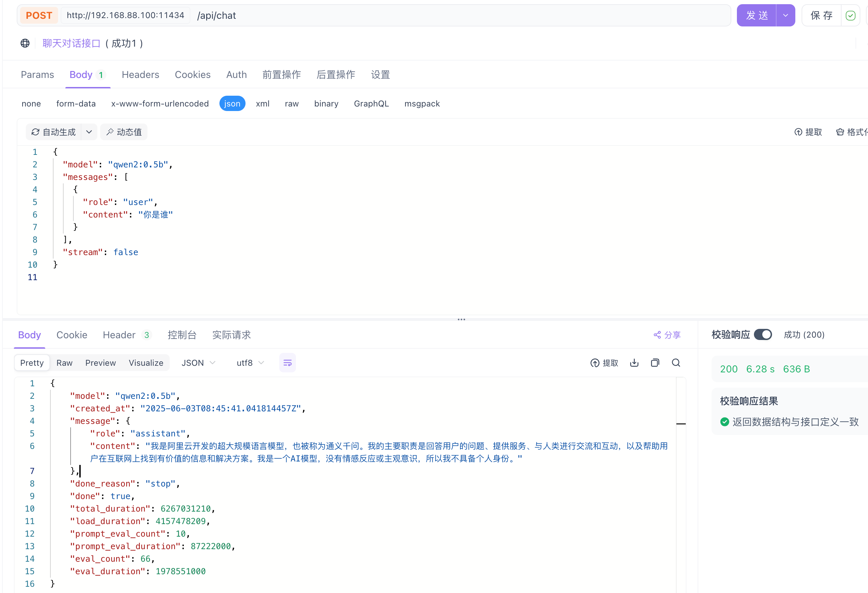Open the POST method dropdown
This screenshot has width=868, height=593.
point(39,15)
